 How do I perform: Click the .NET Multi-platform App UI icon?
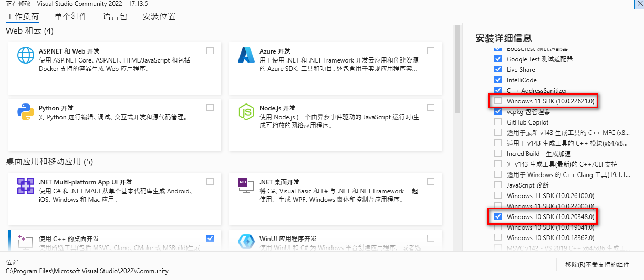(26, 186)
